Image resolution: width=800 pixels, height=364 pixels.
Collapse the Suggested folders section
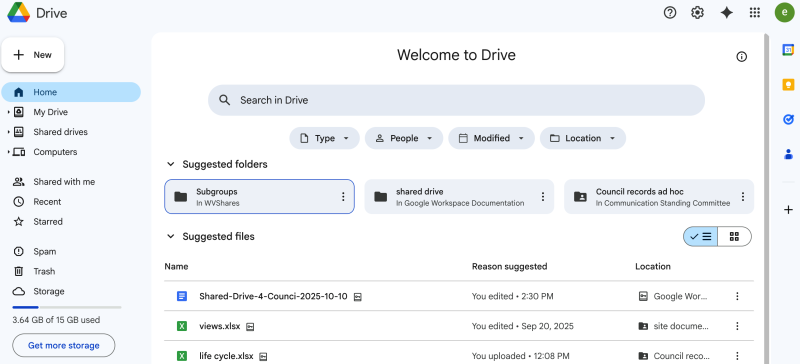point(170,164)
